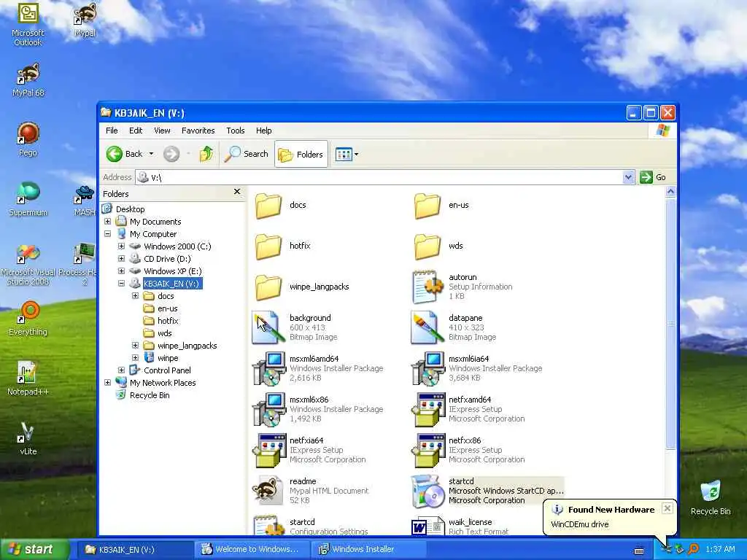Select msxml6amd64 installer package
The width and height of the screenshot is (747, 560).
pos(268,368)
